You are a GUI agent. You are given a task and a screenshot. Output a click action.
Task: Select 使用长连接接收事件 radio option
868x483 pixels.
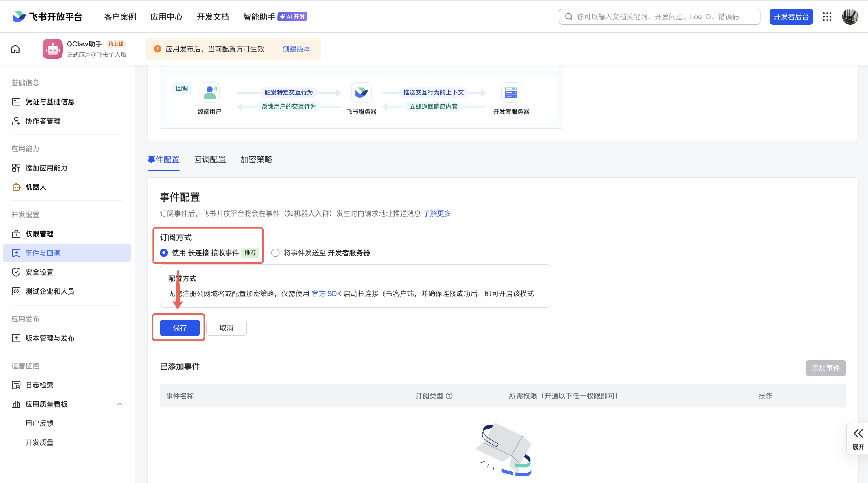(164, 253)
